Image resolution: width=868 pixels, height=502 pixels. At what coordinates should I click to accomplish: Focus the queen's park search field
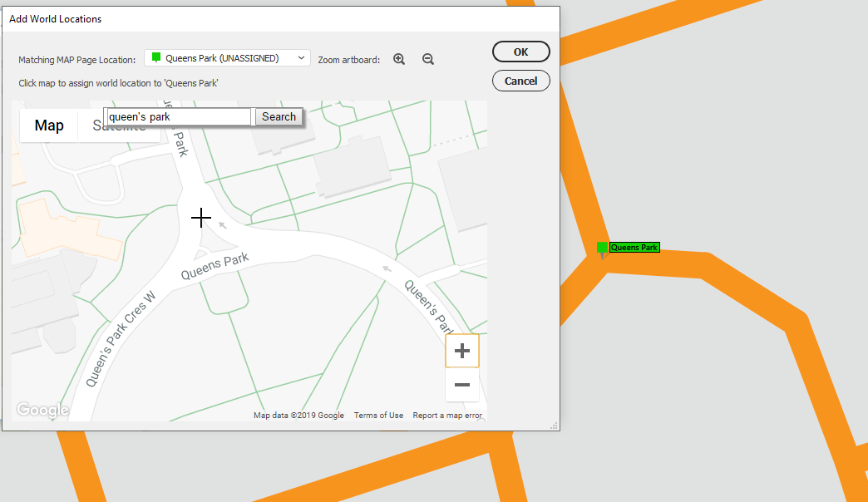point(178,117)
